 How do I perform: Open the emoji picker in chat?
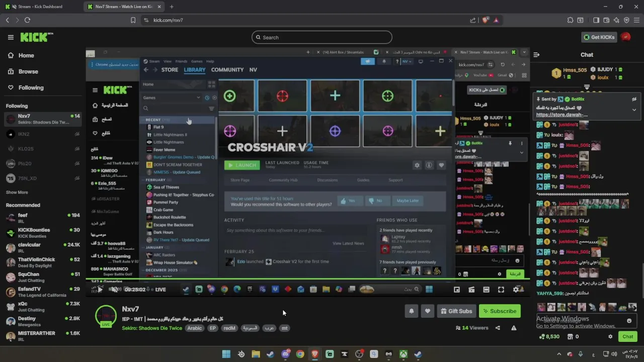(x=629, y=321)
